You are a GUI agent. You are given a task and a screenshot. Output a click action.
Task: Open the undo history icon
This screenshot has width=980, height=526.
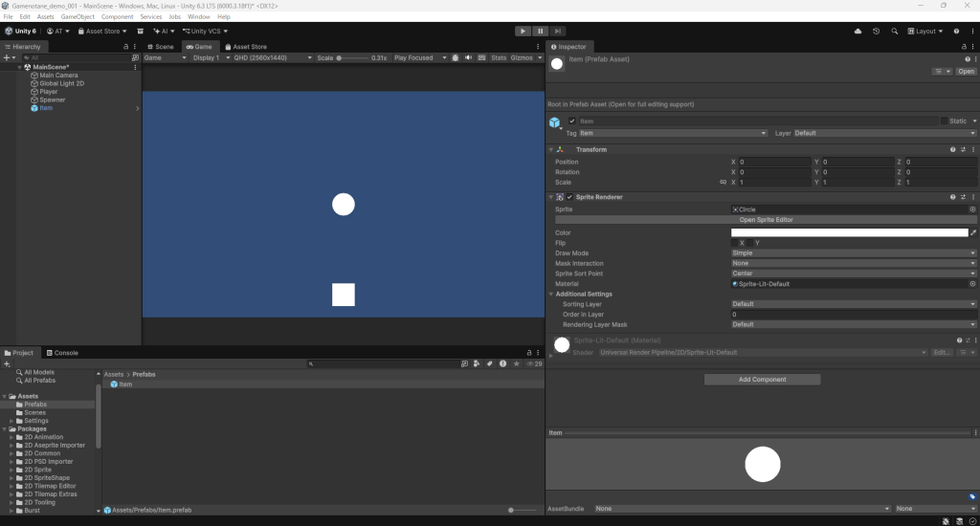(876, 32)
